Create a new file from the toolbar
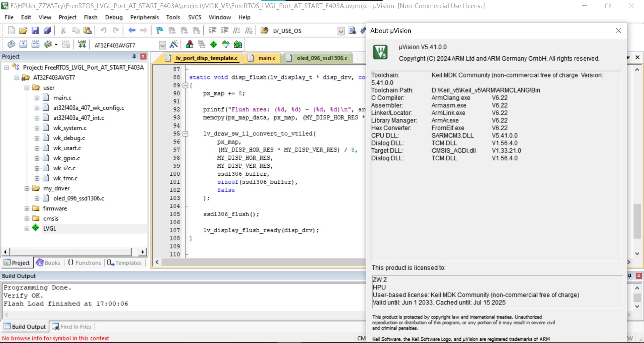 (x=11, y=31)
